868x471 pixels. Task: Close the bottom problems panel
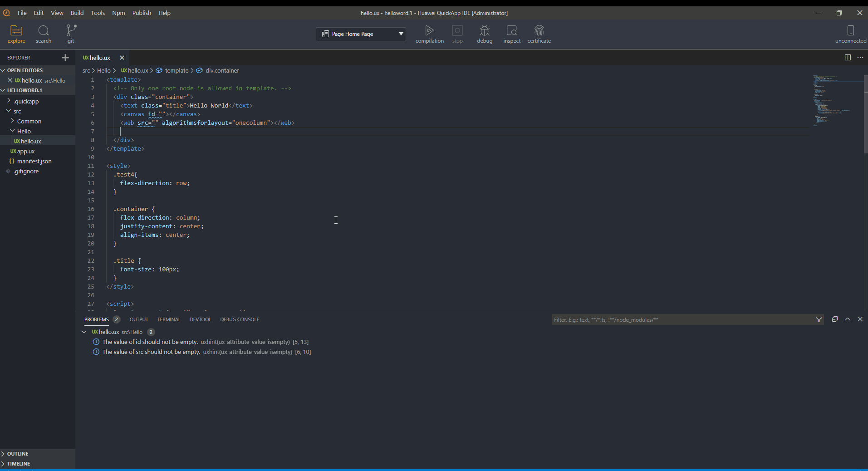pos(860,319)
